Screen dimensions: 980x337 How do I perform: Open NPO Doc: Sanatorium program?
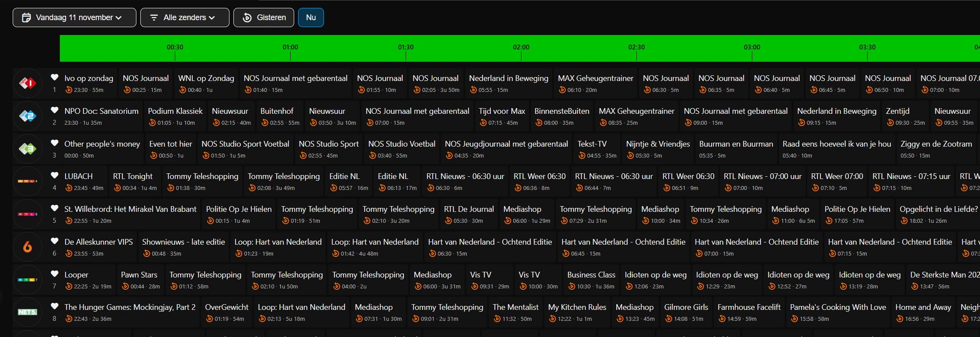coord(101,116)
